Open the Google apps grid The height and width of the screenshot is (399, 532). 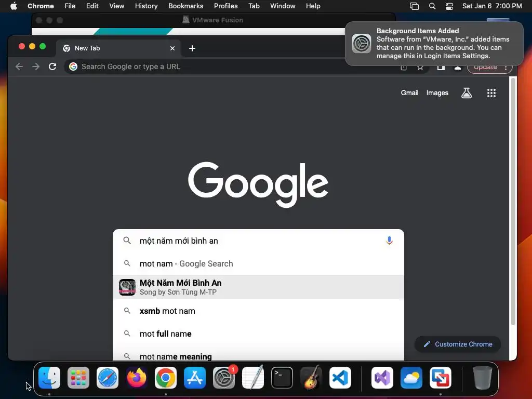click(x=491, y=93)
